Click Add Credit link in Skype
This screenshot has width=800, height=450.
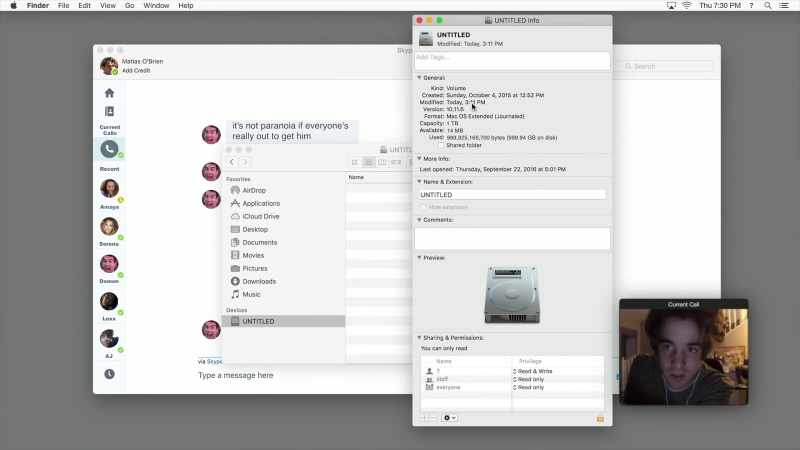coord(136,70)
